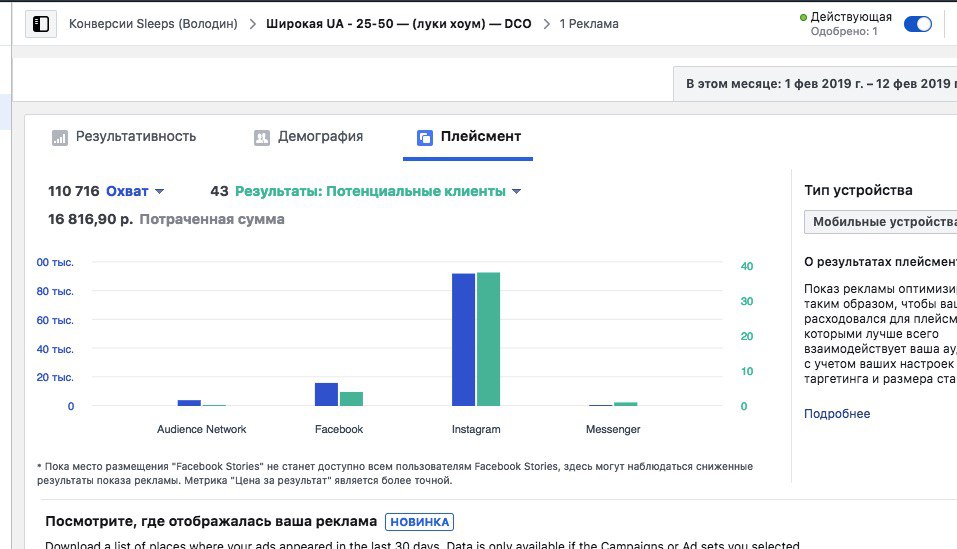Click the green Messenger results bar
The height and width of the screenshot is (549, 957).
point(626,404)
